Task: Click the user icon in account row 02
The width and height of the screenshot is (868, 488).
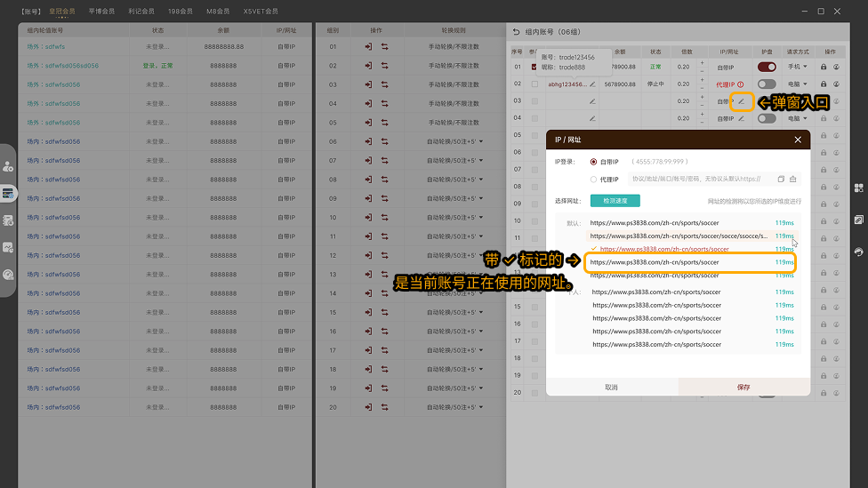Action: (837, 84)
